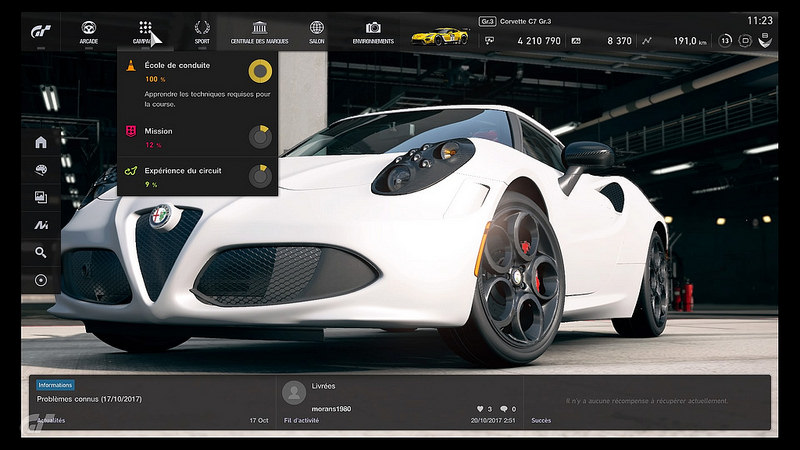Click the circular options icon in sidebar
800x450 pixels.
coord(41,280)
